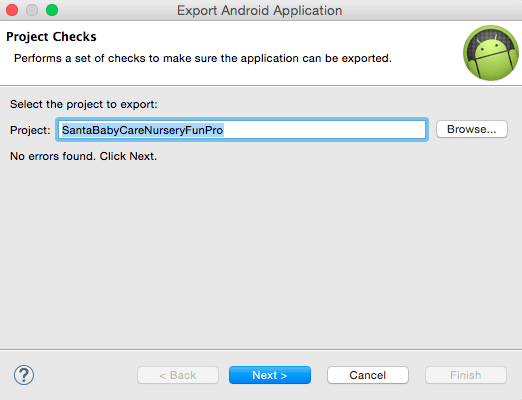
Task: Click the gray minimize window button
Action: click(x=32, y=10)
